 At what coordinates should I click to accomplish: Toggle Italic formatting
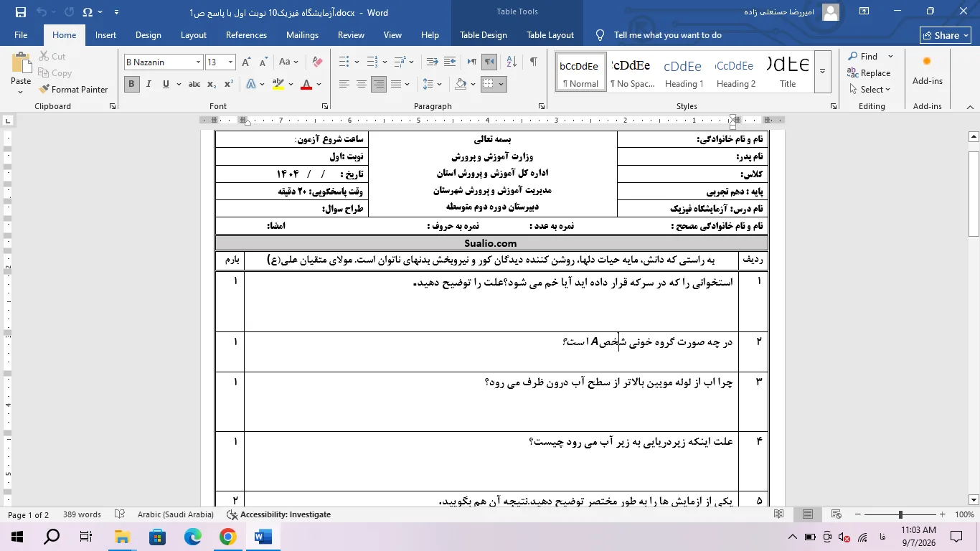[149, 85]
